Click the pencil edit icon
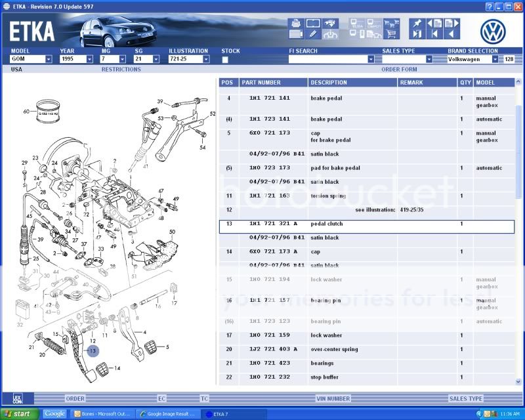Screen dimensions: 525x420 (x=313, y=34)
